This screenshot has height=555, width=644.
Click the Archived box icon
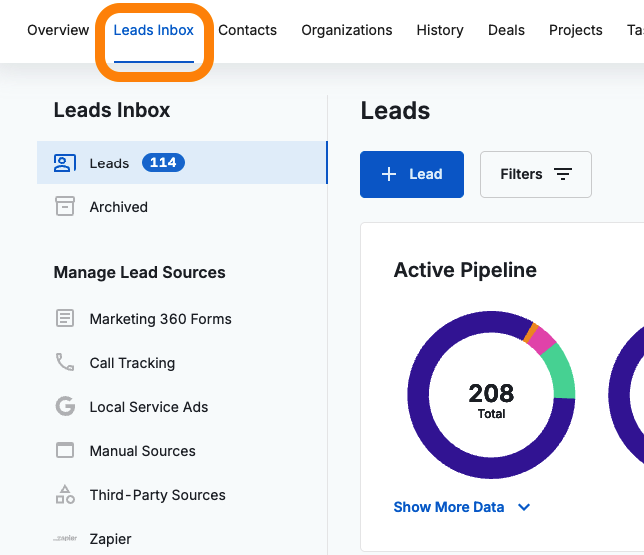pos(64,206)
